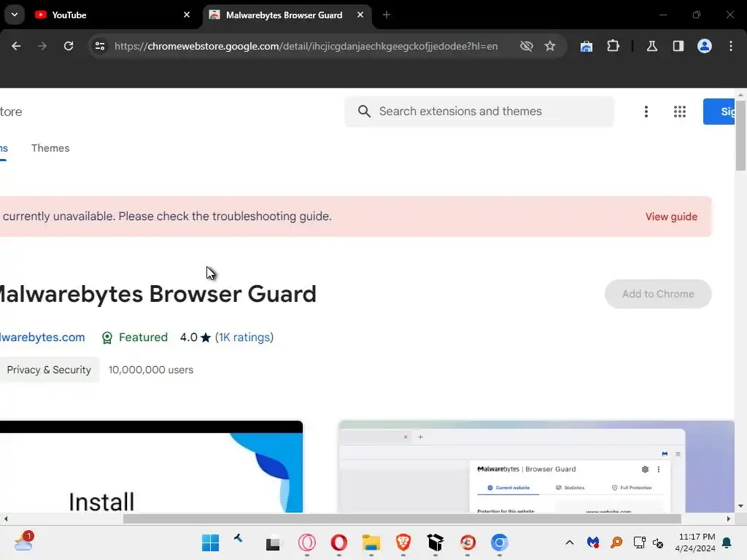Open the malwarebytes.com publisher link
The height and width of the screenshot is (560, 747).
[x=42, y=337]
